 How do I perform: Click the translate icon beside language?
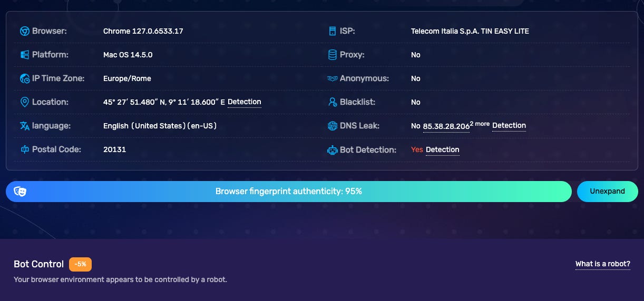pyautogui.click(x=24, y=126)
